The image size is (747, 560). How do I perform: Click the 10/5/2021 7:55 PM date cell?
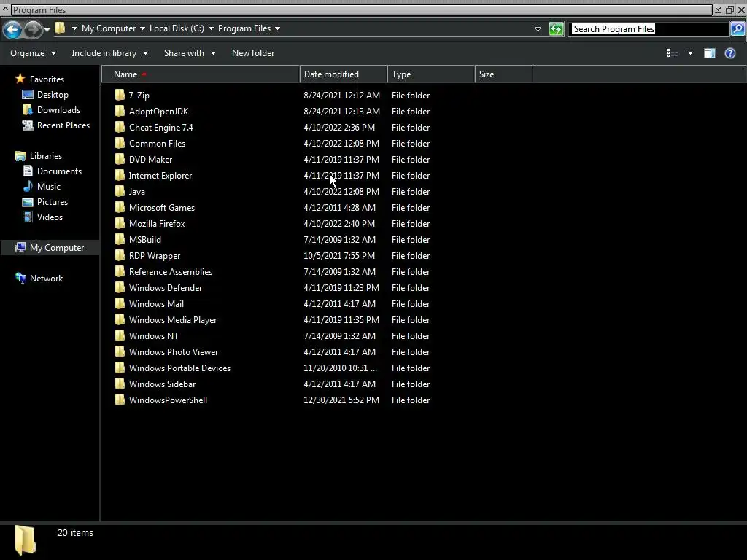point(339,256)
